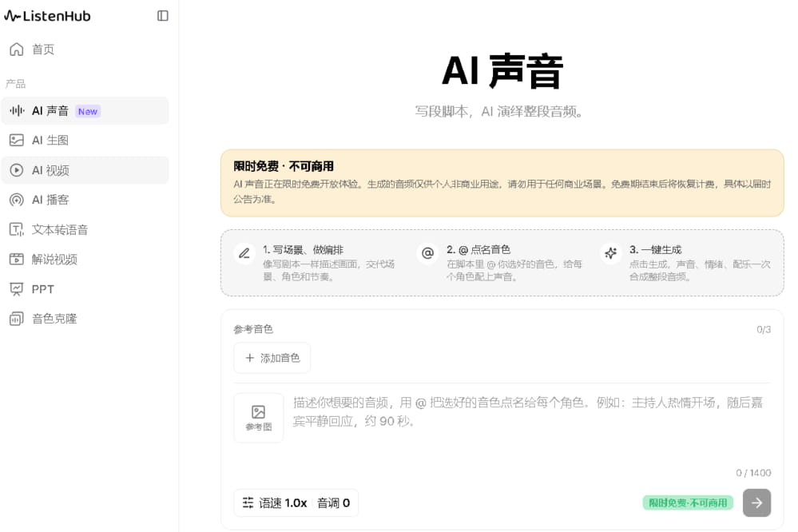Click the 3. 一键生成 heading
Screen dimensions: 798x532
[656, 250]
